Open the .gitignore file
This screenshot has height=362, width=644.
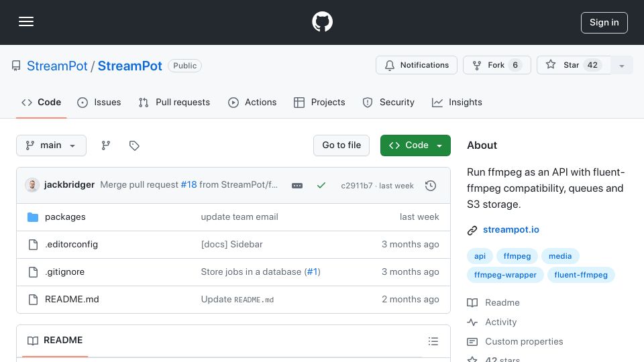[x=65, y=271]
